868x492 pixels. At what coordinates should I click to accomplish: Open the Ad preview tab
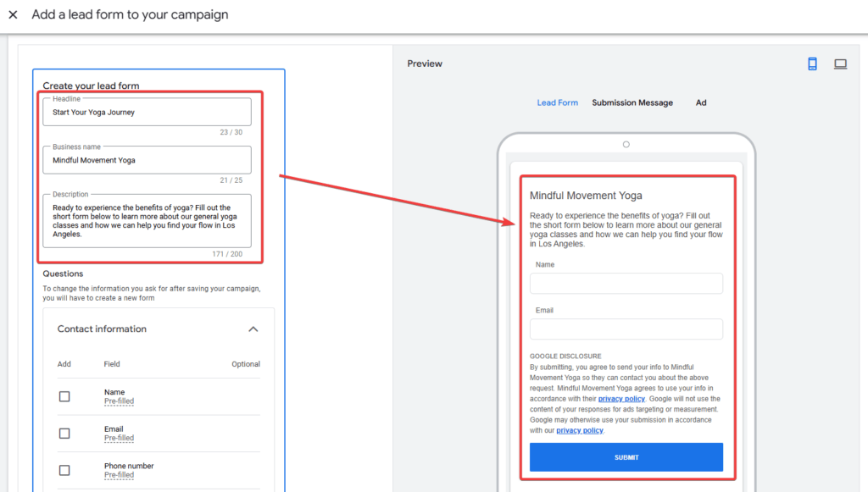[701, 103]
